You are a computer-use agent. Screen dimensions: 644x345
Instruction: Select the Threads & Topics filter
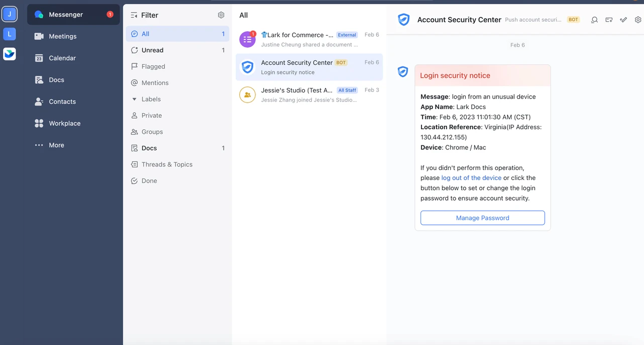point(167,164)
